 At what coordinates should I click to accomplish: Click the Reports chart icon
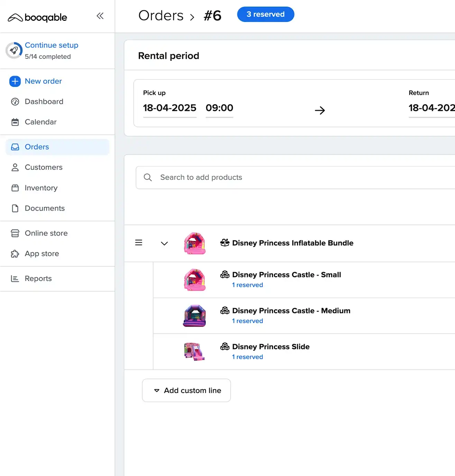pos(15,279)
